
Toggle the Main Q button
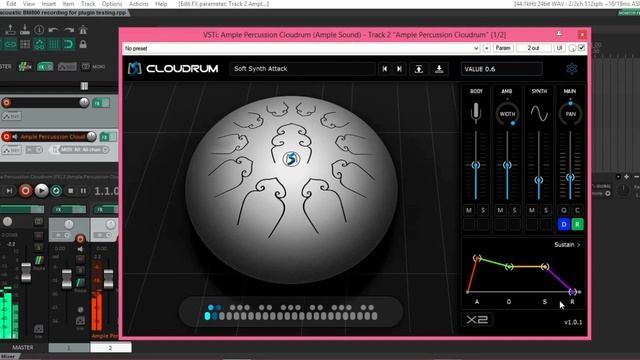(564, 210)
